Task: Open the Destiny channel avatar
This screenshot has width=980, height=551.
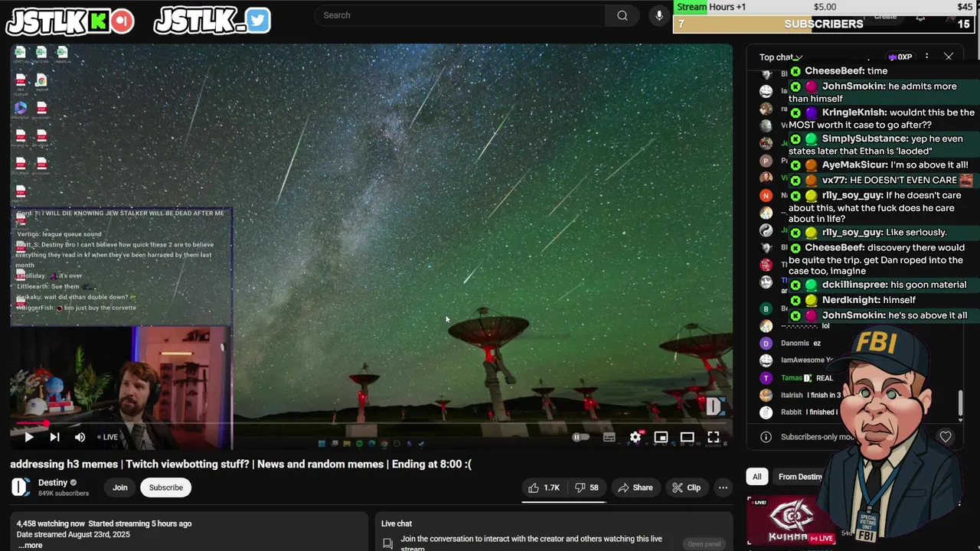Action: [21, 487]
